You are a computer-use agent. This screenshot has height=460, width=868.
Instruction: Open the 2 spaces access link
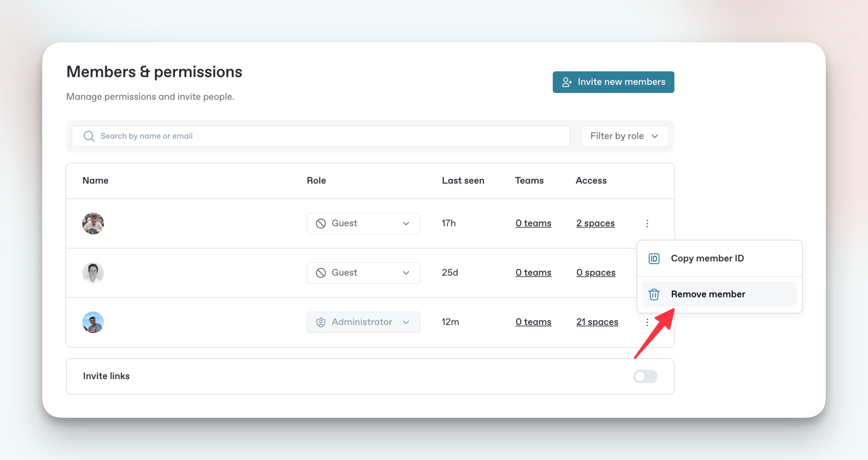pyautogui.click(x=595, y=223)
